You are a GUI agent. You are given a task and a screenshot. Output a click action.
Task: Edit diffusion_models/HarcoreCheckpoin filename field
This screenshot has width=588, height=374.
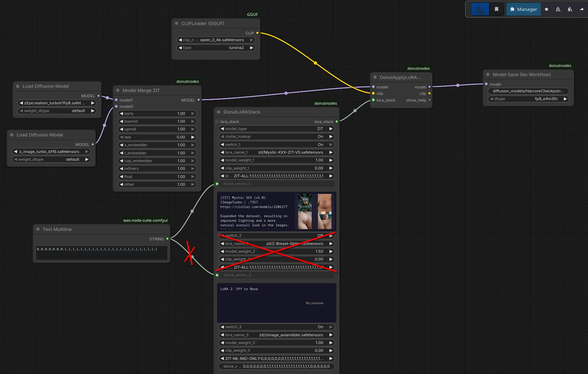[528, 91]
